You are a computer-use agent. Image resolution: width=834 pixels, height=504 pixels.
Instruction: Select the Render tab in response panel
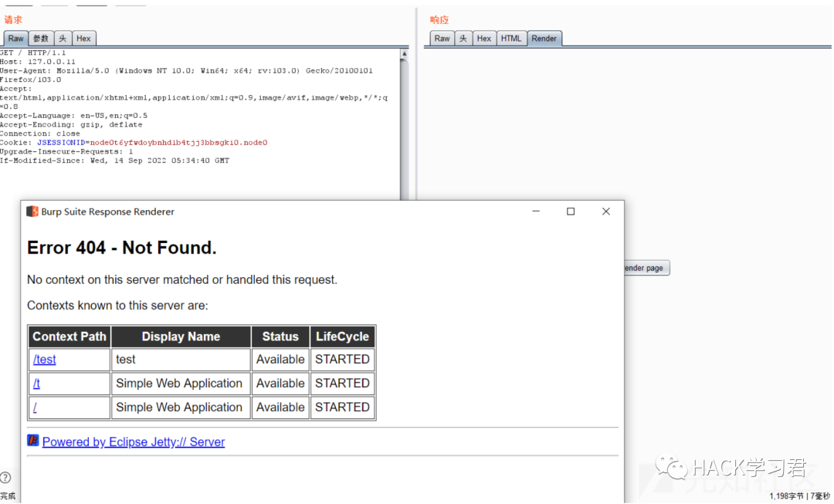point(544,39)
